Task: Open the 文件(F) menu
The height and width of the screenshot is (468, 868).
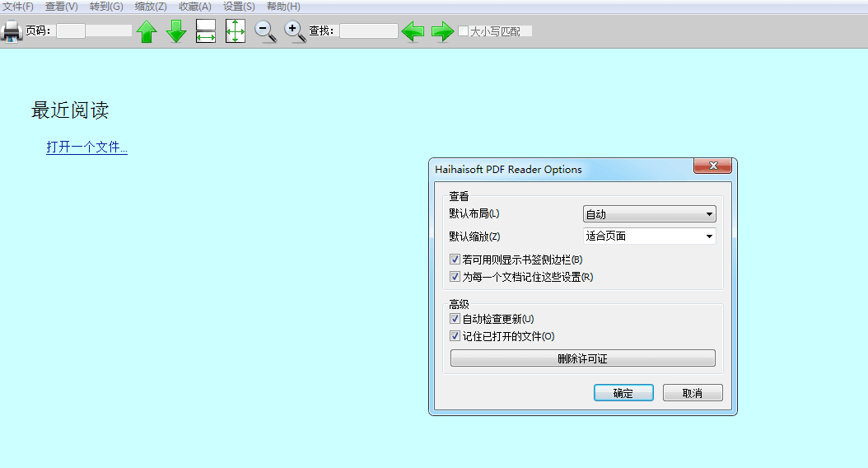Action: (x=18, y=7)
